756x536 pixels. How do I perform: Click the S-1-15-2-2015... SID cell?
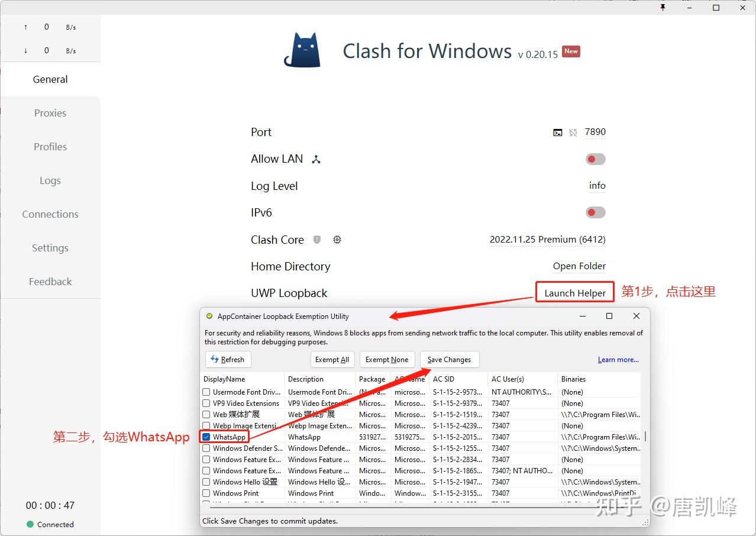pos(458,437)
